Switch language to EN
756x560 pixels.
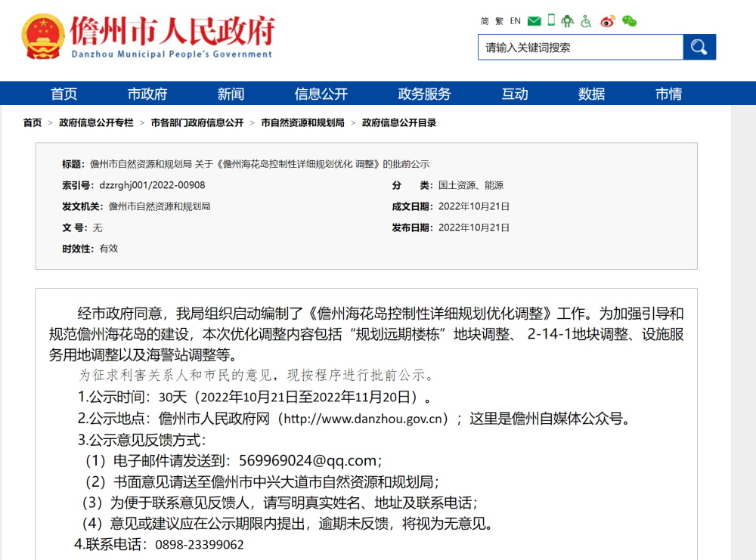pyautogui.click(x=516, y=21)
